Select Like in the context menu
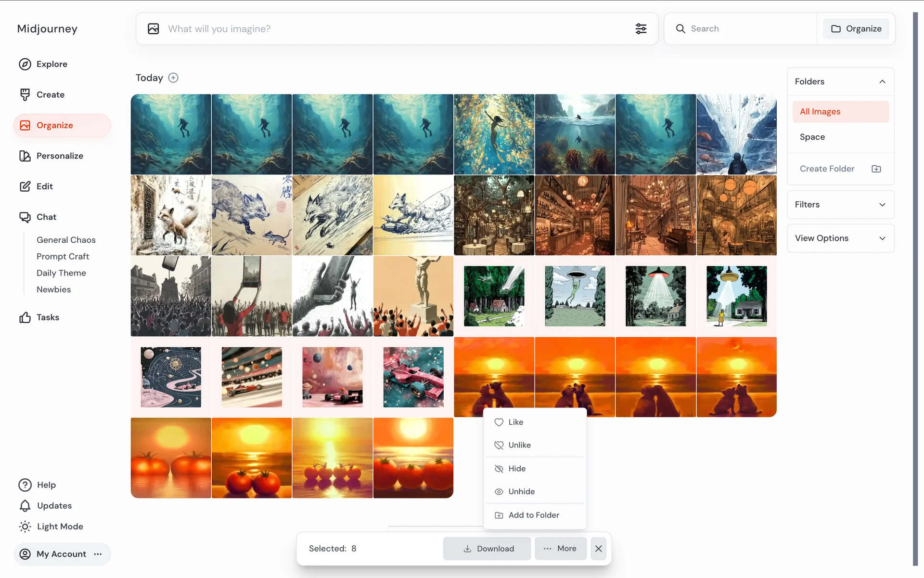924x578 pixels. (515, 422)
